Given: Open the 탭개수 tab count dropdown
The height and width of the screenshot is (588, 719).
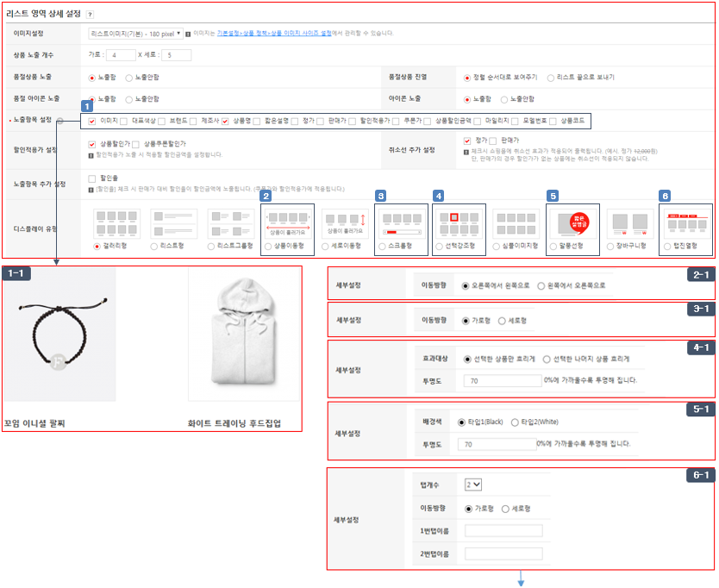Looking at the screenshot, I should 473,485.
